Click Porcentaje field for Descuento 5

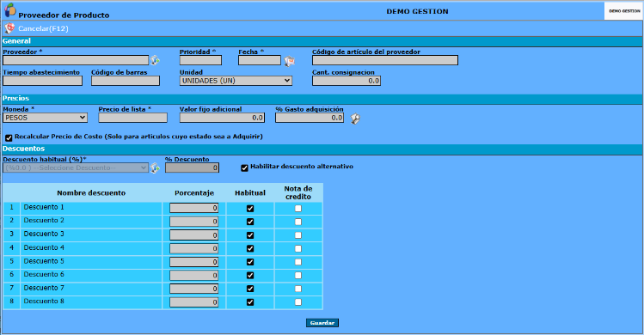pos(193,261)
